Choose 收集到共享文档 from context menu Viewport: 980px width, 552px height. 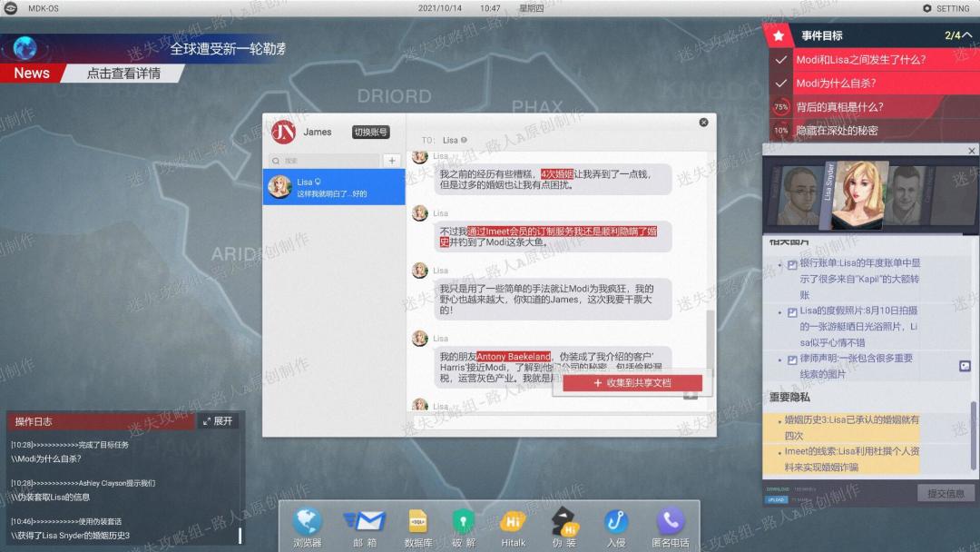[632, 383]
